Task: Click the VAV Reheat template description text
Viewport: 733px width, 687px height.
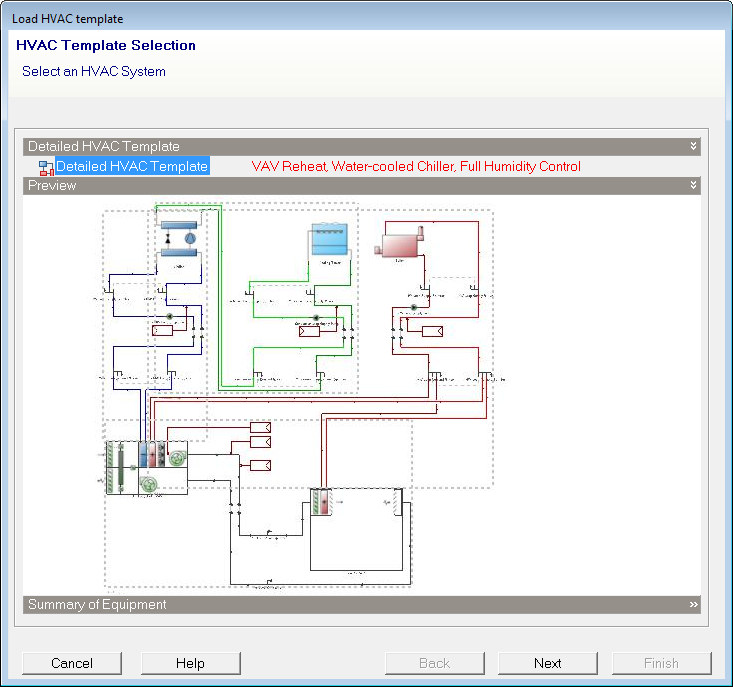Action: click(415, 167)
